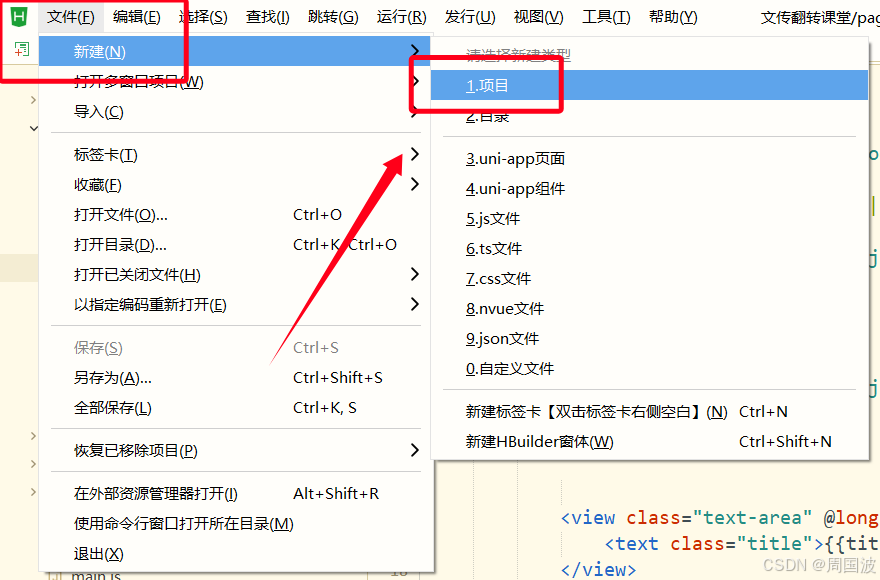The width and height of the screenshot is (880, 580).
Task: Select 5.js文件 in the submenu
Action: click(649, 219)
